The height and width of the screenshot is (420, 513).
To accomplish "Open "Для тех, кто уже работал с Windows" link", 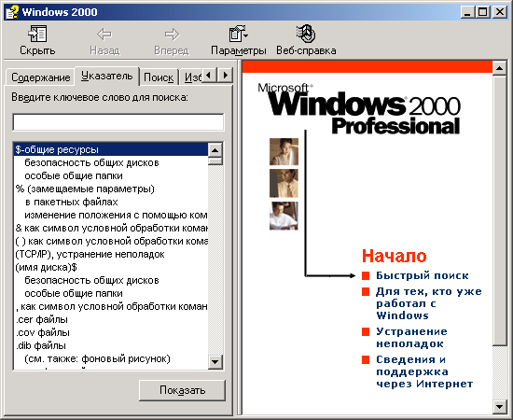I will click(x=429, y=303).
